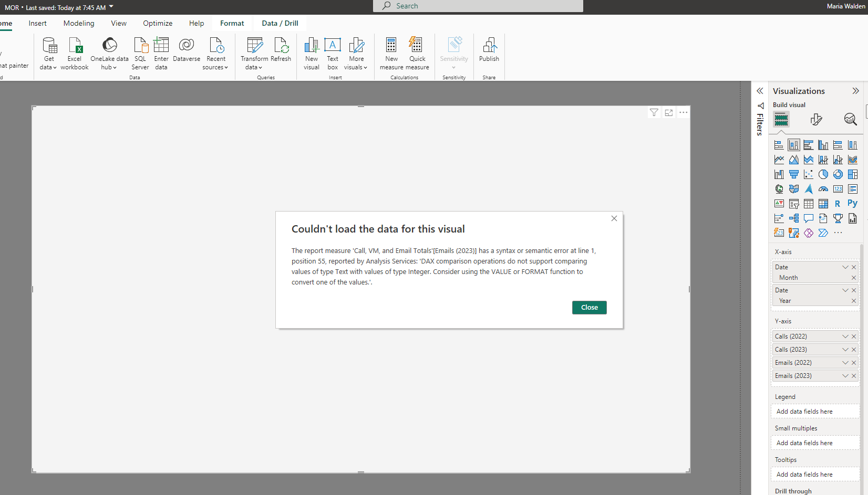The width and height of the screenshot is (868, 495).
Task: Switch to the Modeling ribbon tab
Action: click(x=79, y=23)
